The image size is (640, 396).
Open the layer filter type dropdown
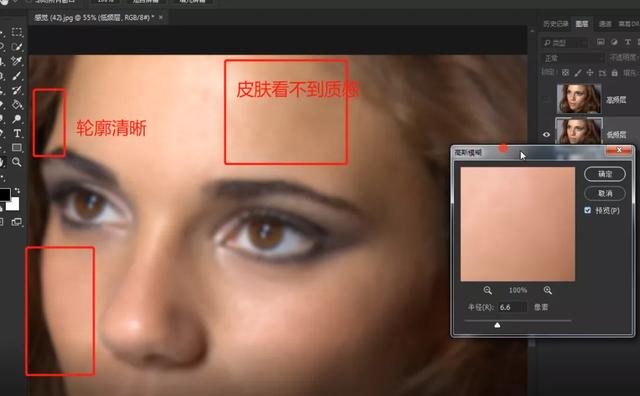[x=566, y=42]
